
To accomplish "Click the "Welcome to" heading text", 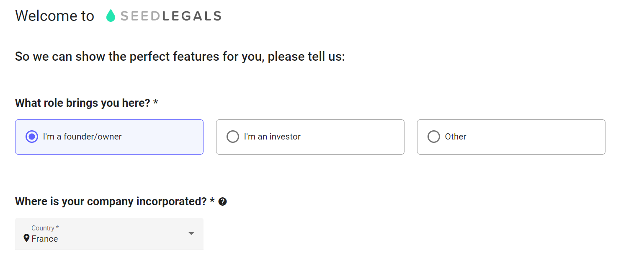I will point(54,16).
